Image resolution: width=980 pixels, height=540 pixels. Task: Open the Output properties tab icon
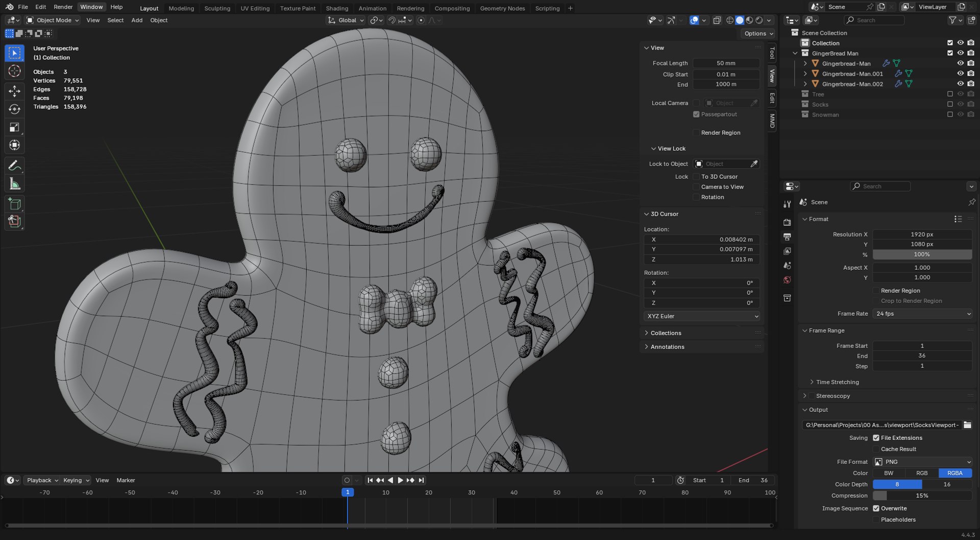click(x=787, y=237)
